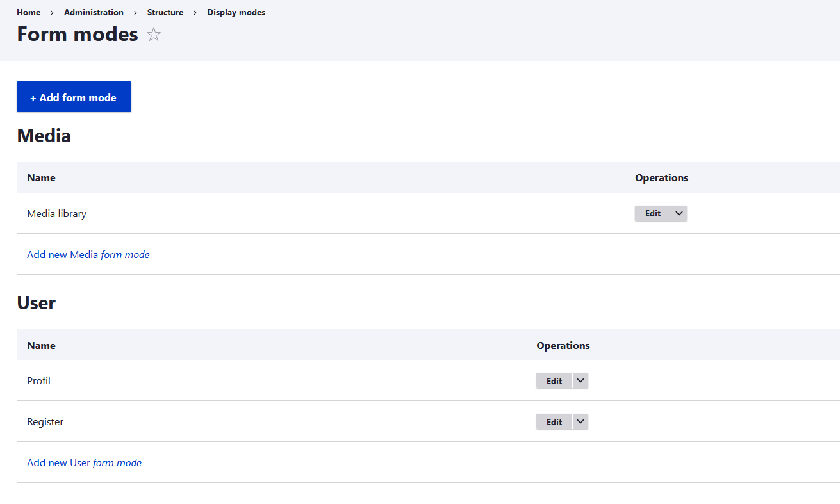Select the Structure breadcrumb link
This screenshot has height=504, width=840.
165,13
